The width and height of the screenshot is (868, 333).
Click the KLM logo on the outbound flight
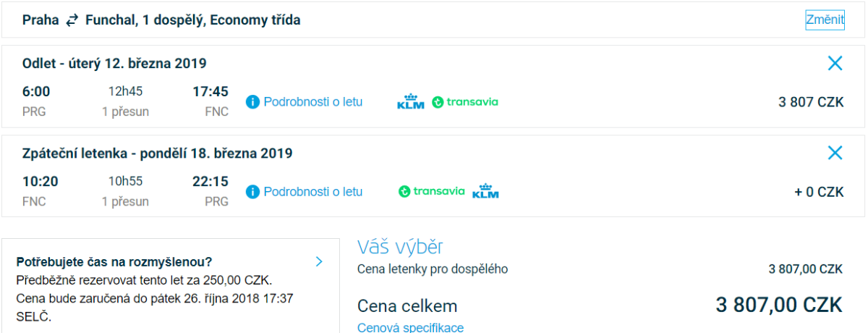pos(411,102)
